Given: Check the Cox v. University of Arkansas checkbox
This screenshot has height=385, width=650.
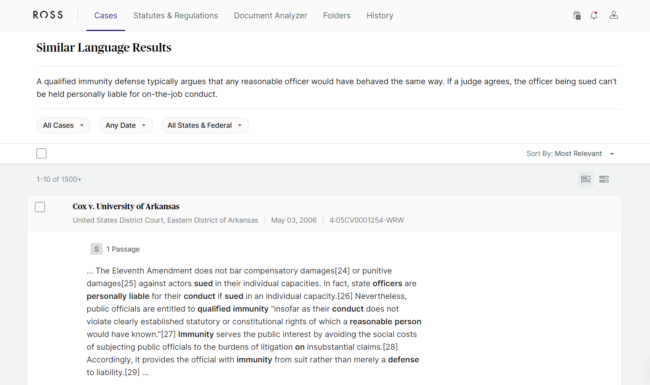Looking at the screenshot, I should [40, 207].
